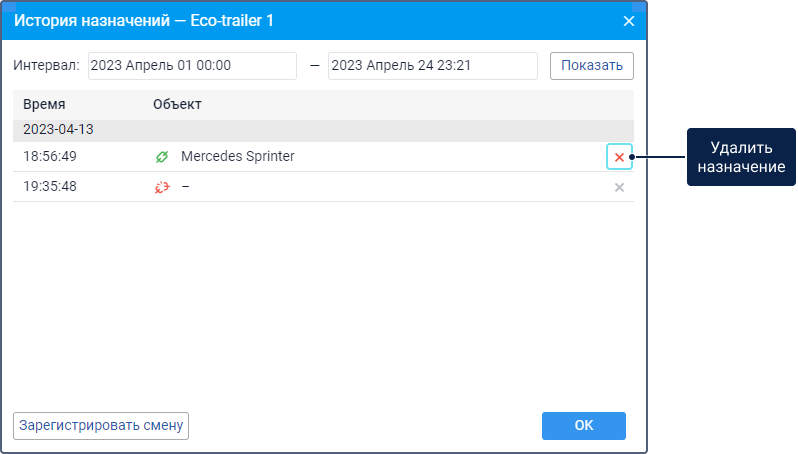Image resolution: width=798 pixels, height=454 pixels.
Task: Click the Зарегистрировать смену button
Action: click(x=101, y=425)
